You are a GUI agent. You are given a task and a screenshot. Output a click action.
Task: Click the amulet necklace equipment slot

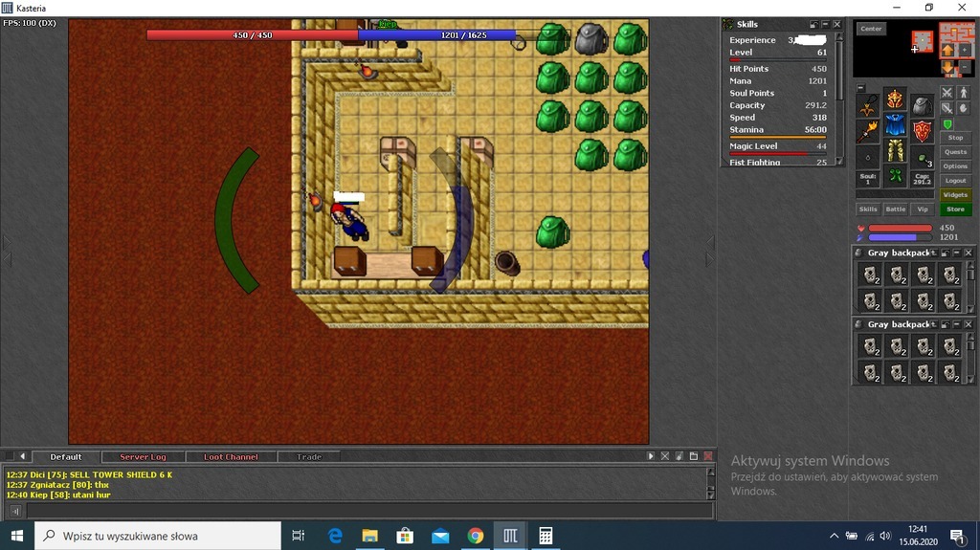867,106
